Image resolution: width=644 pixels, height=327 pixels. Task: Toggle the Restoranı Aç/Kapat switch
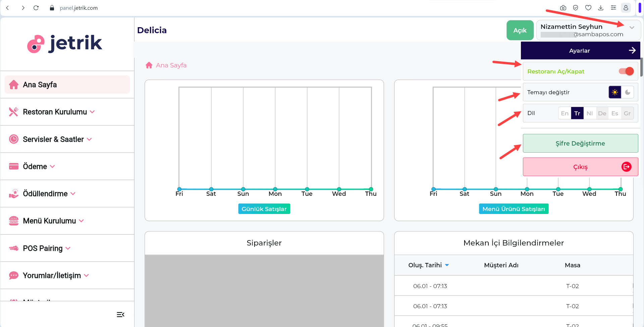[626, 71]
